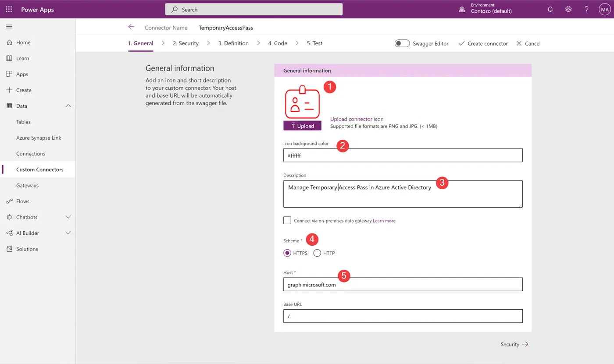Click the Chatbots robot icon

point(9,217)
